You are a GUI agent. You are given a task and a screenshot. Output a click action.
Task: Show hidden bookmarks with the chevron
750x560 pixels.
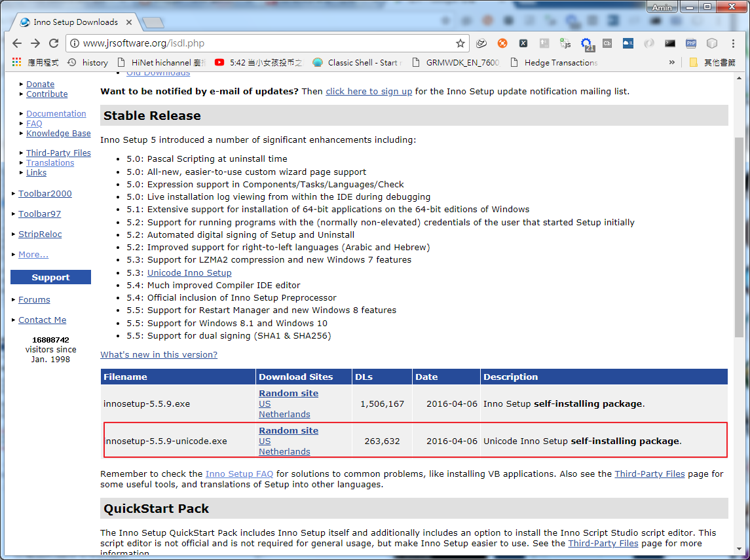click(x=671, y=62)
